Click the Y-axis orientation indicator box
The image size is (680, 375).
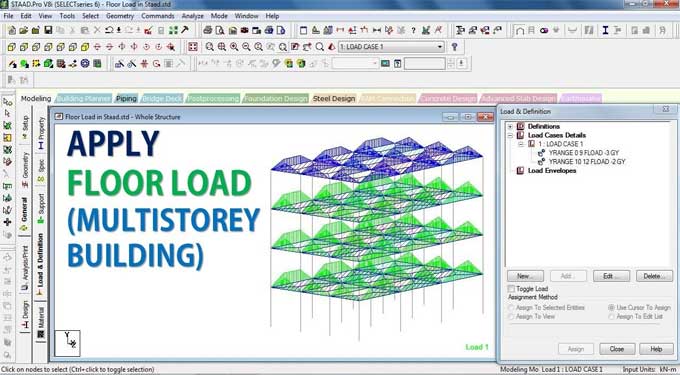[x=67, y=343]
